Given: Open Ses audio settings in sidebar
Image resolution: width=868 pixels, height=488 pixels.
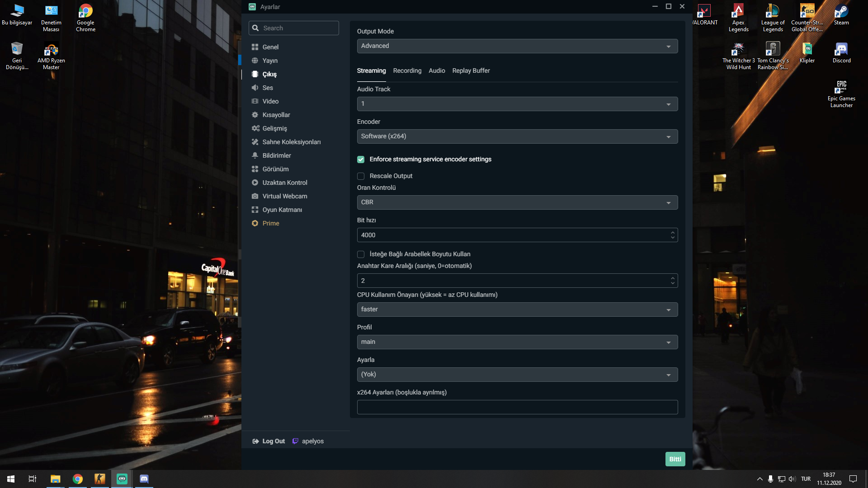Looking at the screenshot, I should [267, 88].
